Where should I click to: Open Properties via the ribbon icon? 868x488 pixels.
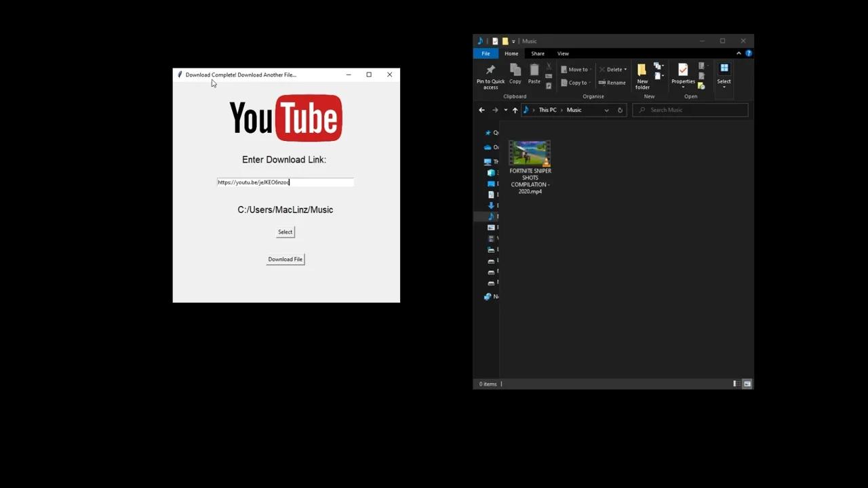(x=682, y=71)
